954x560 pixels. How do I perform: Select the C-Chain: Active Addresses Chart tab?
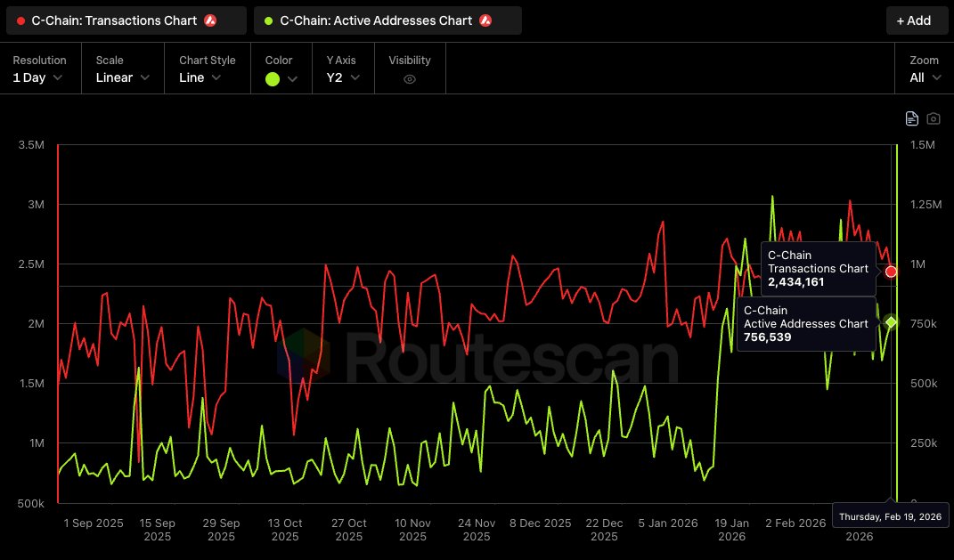(x=387, y=20)
